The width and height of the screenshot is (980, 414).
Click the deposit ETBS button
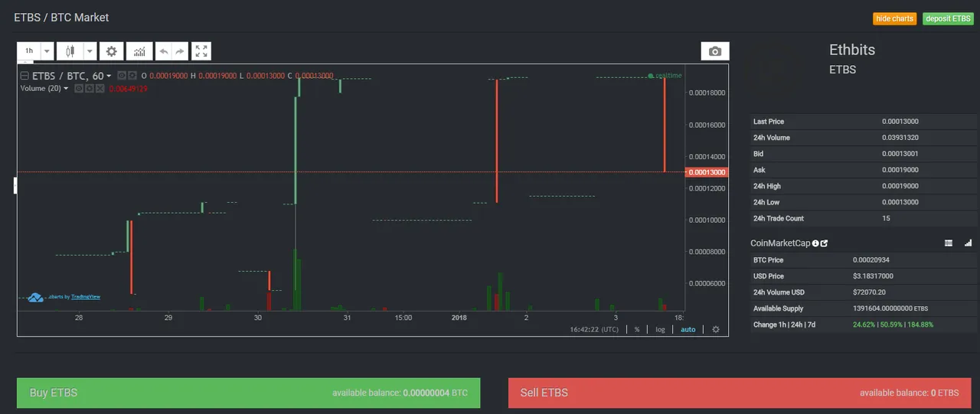(948, 18)
